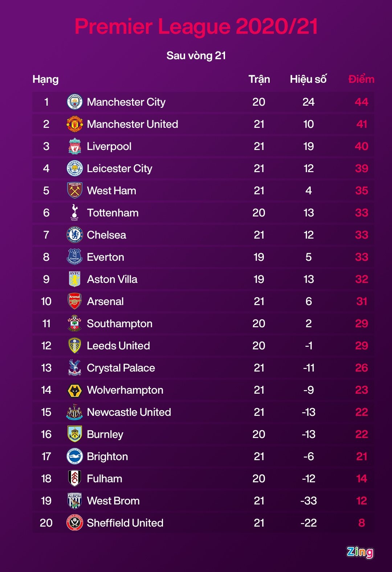The image size is (392, 572).
Task: Click the Điểm column header
Action: point(361,79)
